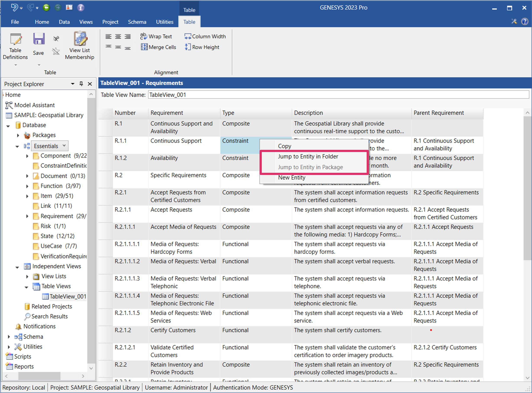Choose Jump to Entity in Folder
The image size is (532, 393).
point(308,157)
